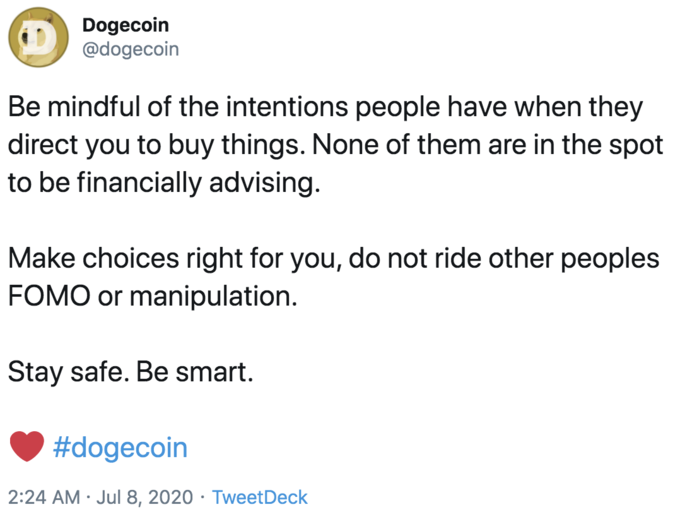The width and height of the screenshot is (680, 519).
Task: Click the "Be smart." sentence
Action: coord(195,372)
